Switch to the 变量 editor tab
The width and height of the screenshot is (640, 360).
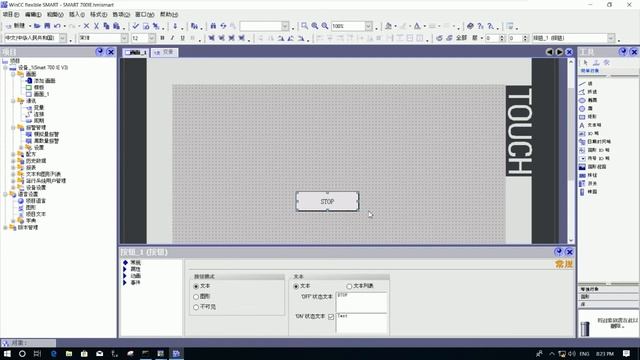coord(164,52)
